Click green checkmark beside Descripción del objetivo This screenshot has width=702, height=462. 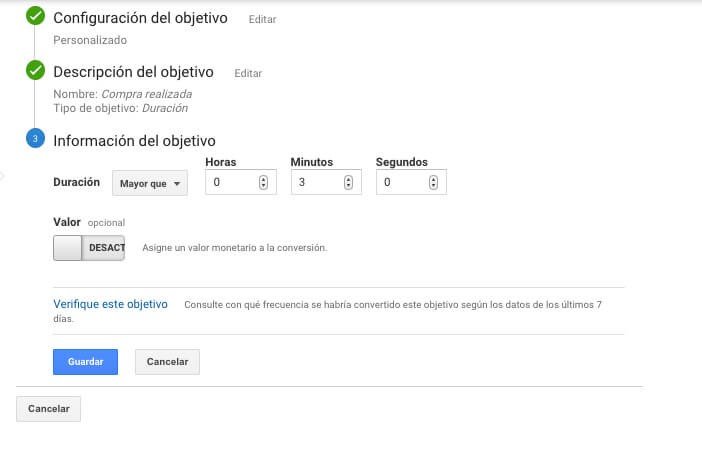[36, 70]
